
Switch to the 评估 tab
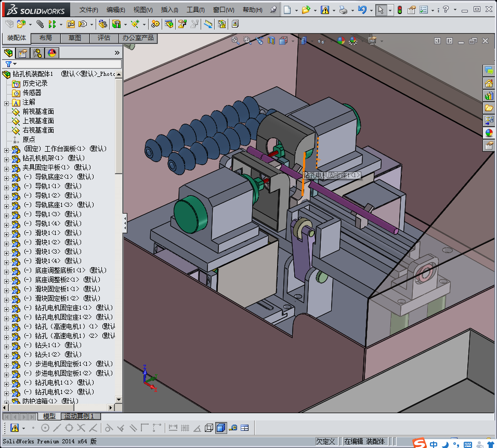click(x=104, y=38)
